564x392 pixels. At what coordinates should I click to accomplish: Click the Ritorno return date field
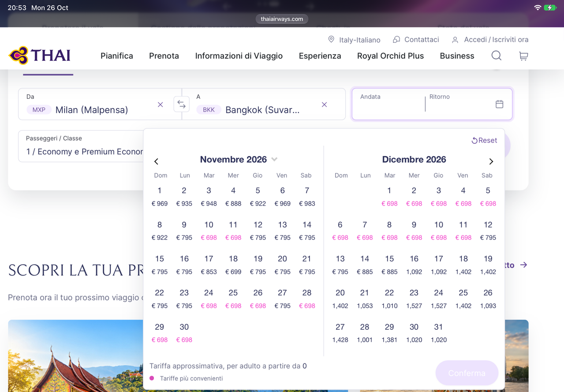[459, 104]
